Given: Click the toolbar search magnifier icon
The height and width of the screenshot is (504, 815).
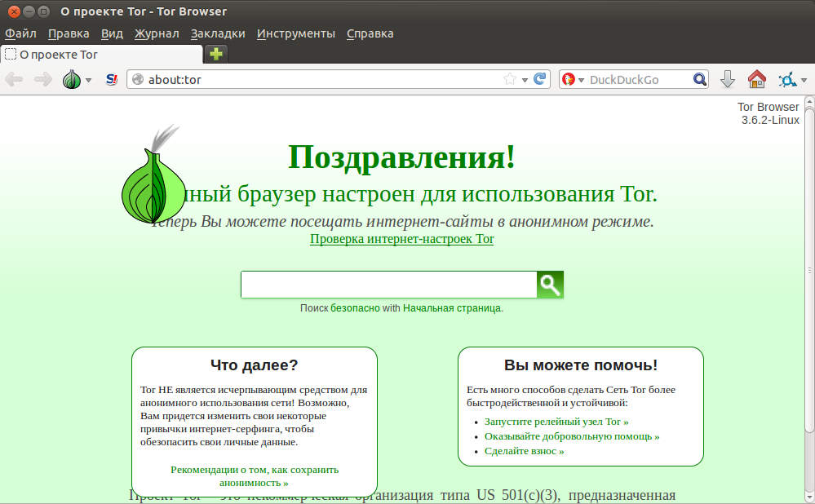Looking at the screenshot, I should tap(700, 79).
